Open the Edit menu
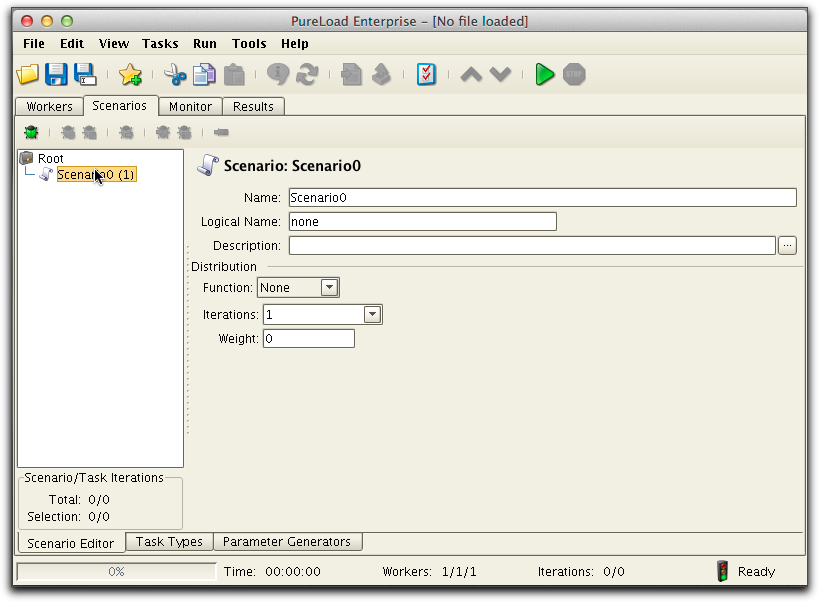The width and height of the screenshot is (819, 602). [x=72, y=43]
